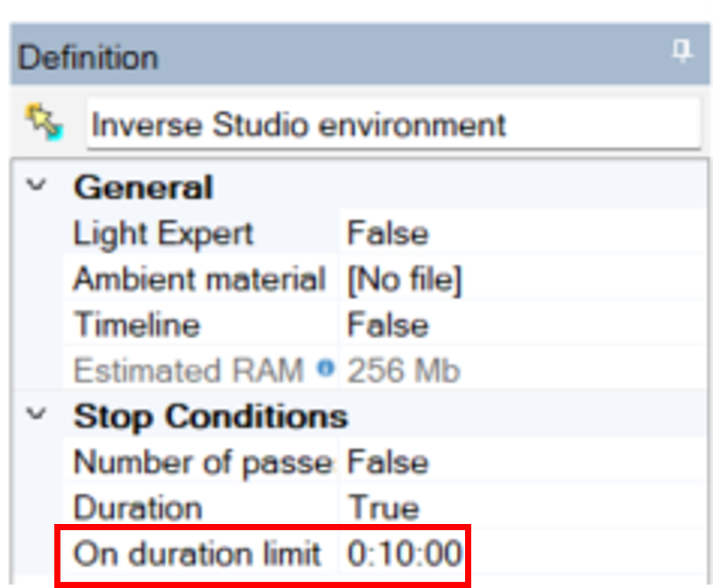Select the Light Expert label
Viewport: 713px width, 588px height.
pos(163,234)
